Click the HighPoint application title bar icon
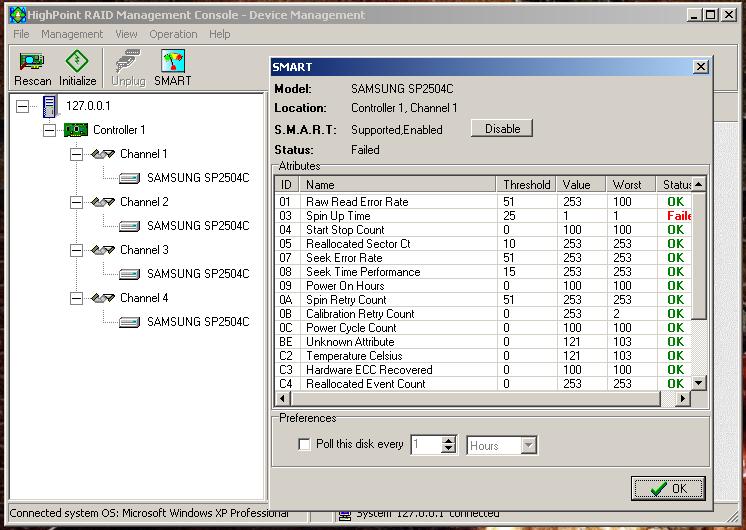This screenshot has height=530, width=746. pyautogui.click(x=18, y=15)
